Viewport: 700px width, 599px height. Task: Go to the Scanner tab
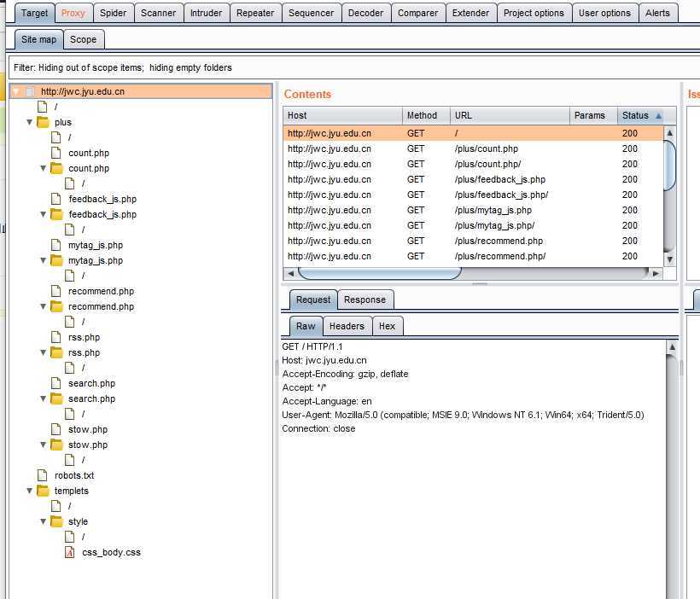click(158, 13)
